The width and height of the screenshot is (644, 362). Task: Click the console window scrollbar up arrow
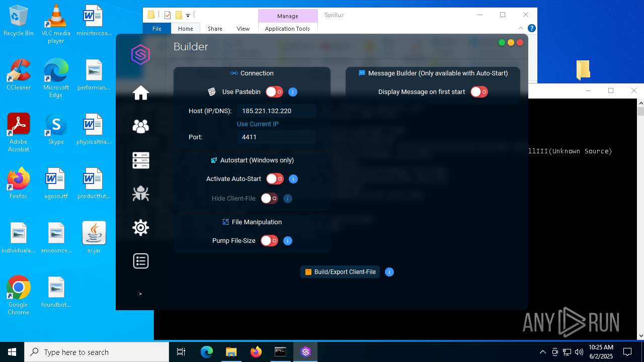click(640, 103)
